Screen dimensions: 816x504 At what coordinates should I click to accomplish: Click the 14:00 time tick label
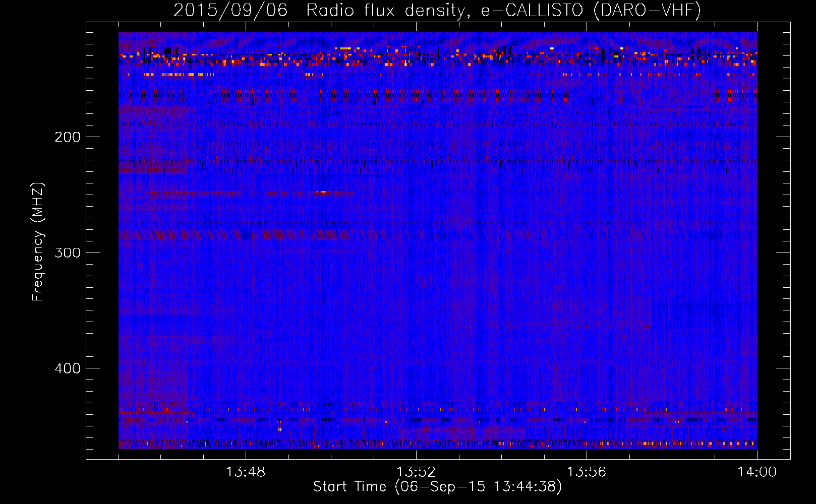(757, 472)
